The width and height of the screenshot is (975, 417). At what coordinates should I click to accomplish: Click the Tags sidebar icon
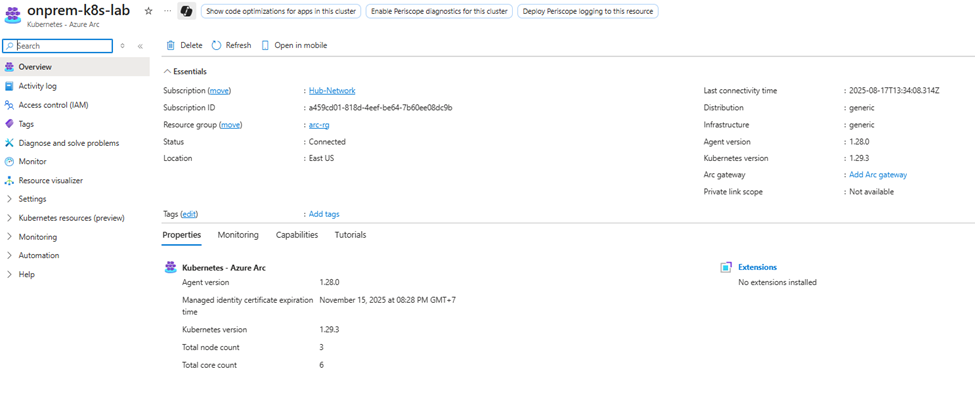click(x=9, y=124)
